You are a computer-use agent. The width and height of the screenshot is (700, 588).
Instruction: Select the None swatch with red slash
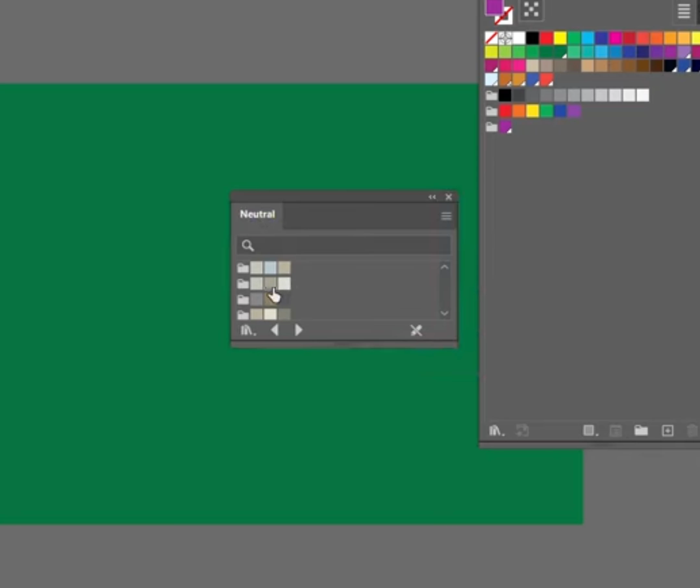(491, 38)
